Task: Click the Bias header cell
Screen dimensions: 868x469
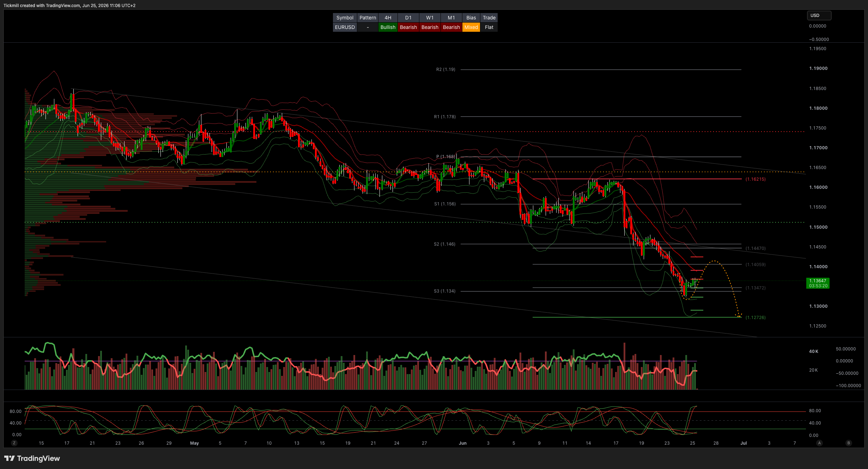Action: (x=471, y=18)
